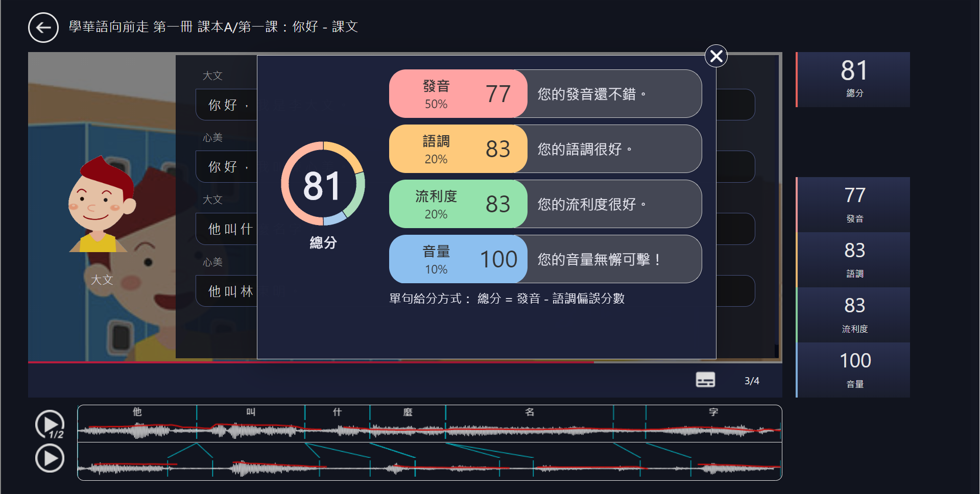Toggle the subtitles icon
Image resolution: width=980 pixels, height=494 pixels.
point(705,380)
